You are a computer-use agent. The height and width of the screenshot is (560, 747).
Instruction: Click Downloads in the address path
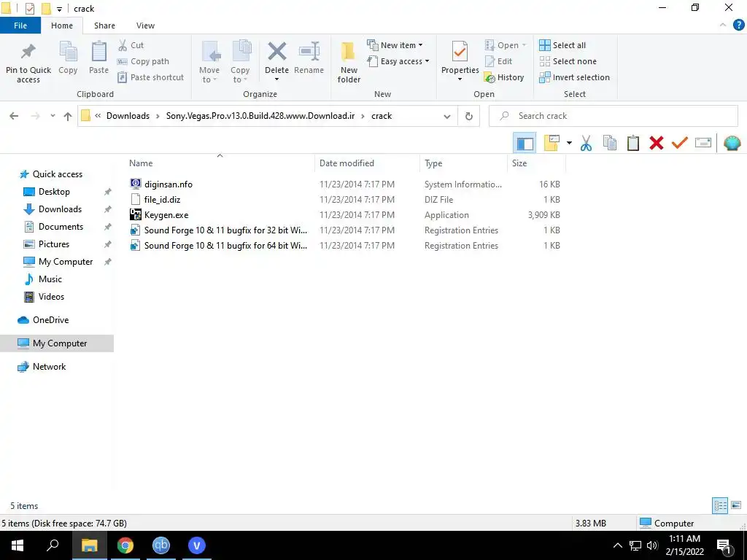pos(128,116)
